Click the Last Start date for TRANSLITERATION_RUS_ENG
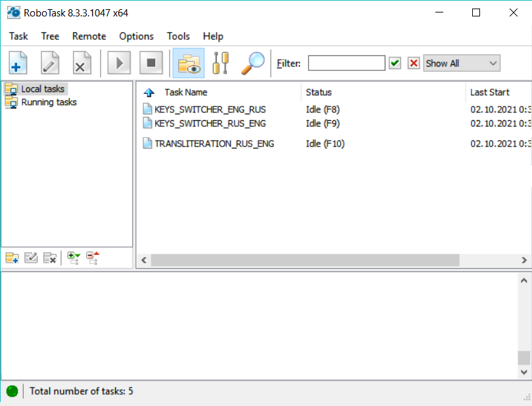The width and height of the screenshot is (532, 406). point(501,144)
